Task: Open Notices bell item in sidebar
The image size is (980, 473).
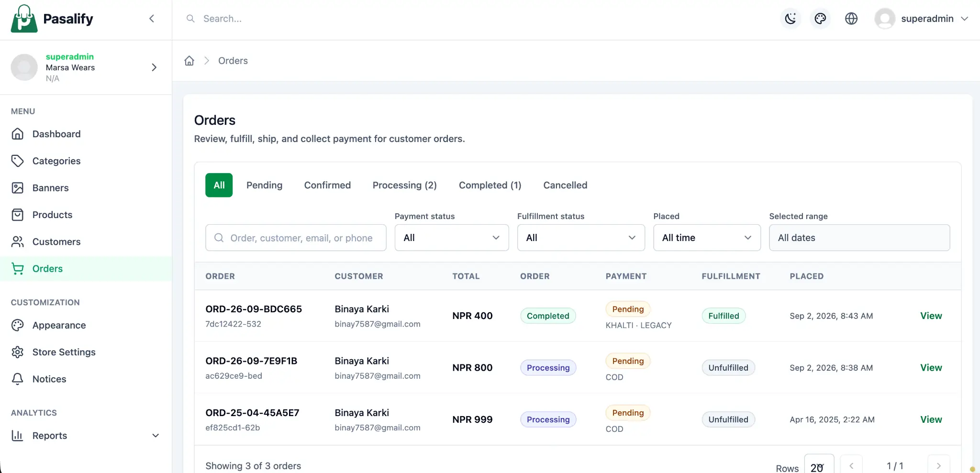Action: pos(86,379)
